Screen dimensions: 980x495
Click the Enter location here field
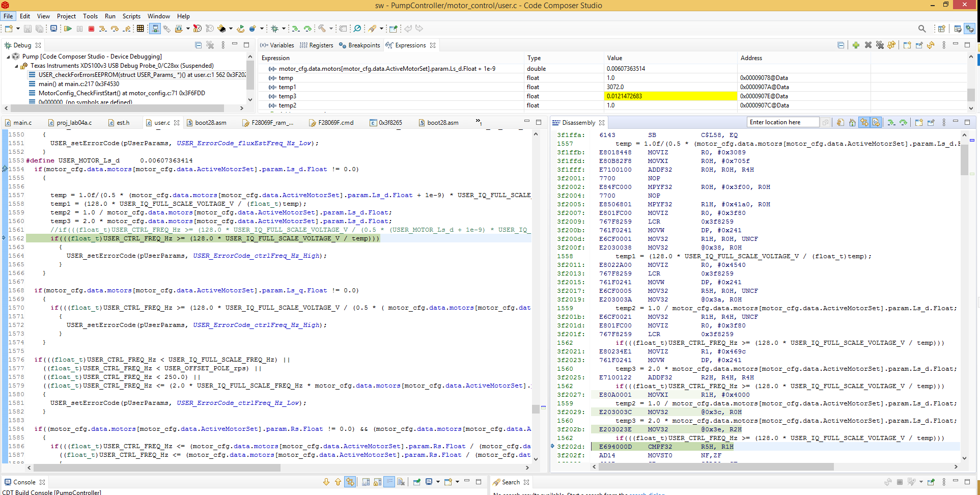coord(782,122)
